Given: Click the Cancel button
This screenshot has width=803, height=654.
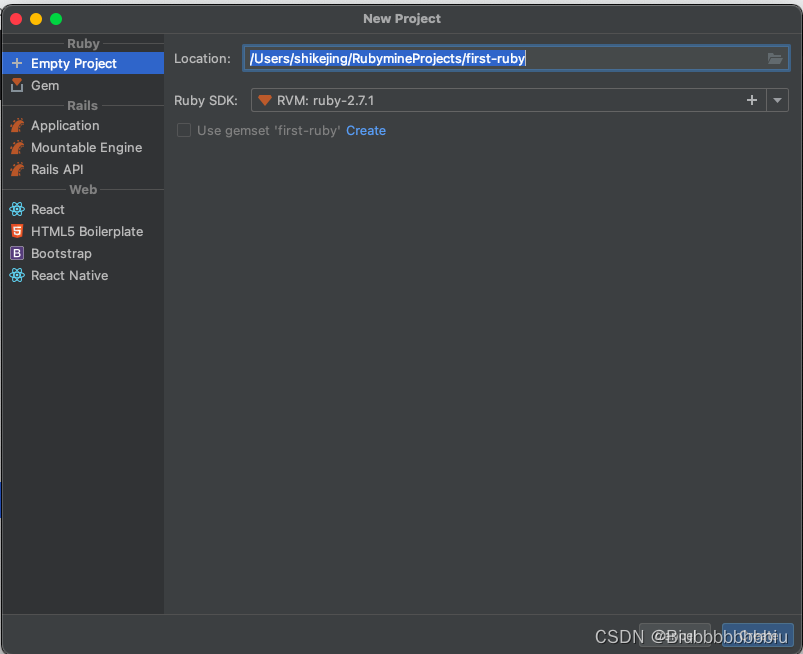Looking at the screenshot, I should [675, 636].
